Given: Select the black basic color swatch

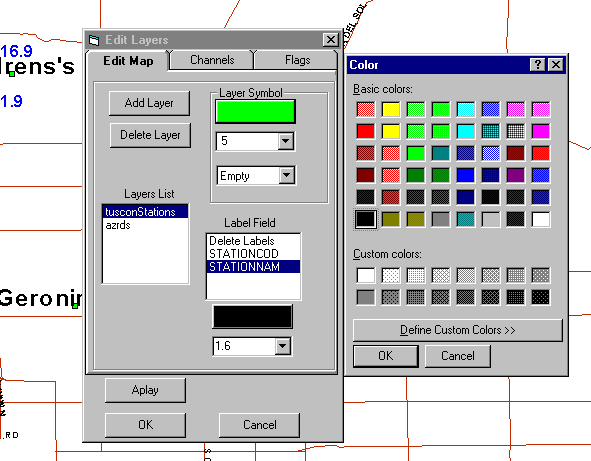Looking at the screenshot, I should (x=366, y=219).
